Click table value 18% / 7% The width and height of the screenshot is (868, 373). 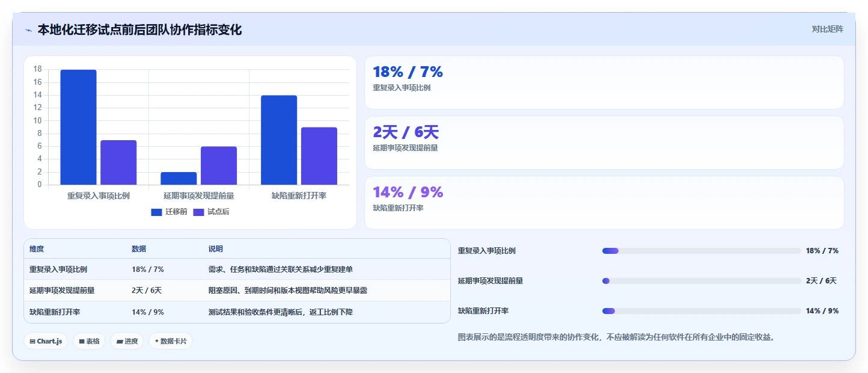tap(148, 270)
